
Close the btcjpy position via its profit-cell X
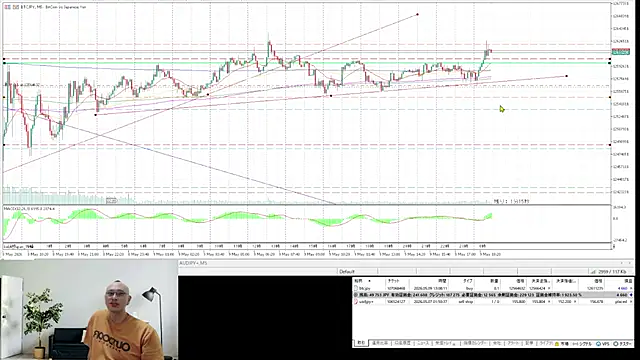[x=631, y=288]
